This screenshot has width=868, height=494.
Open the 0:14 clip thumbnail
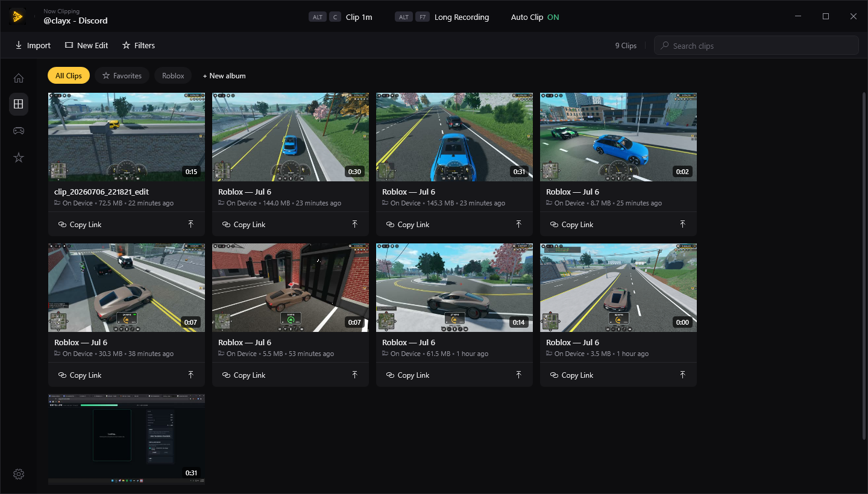point(454,287)
